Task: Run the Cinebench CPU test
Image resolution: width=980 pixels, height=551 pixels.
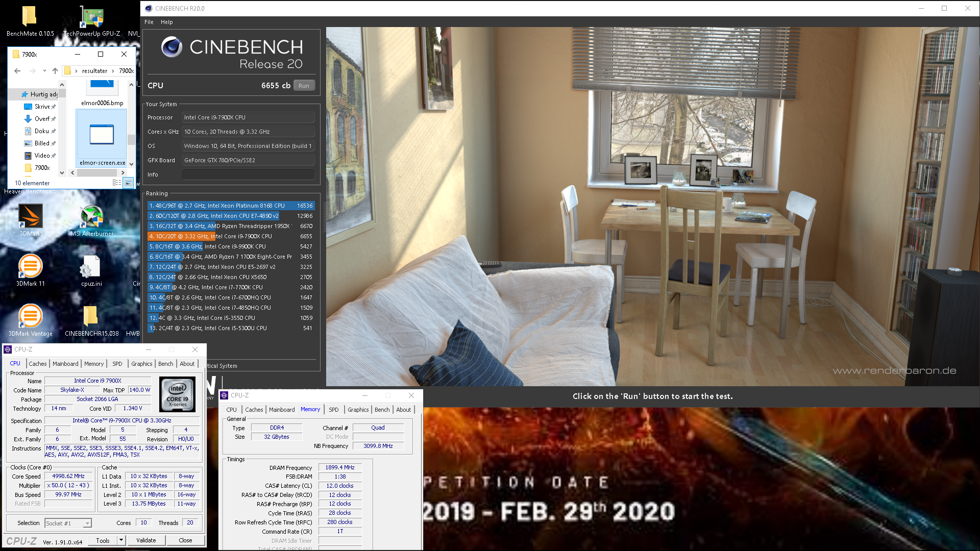Action: click(304, 86)
